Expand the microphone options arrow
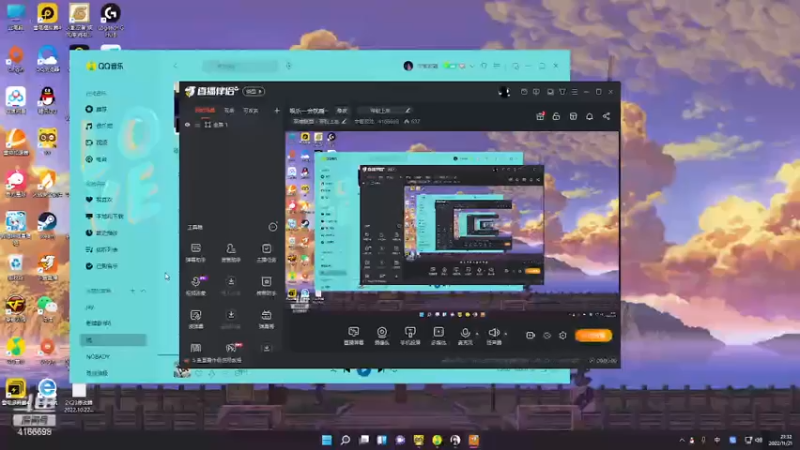800x450 pixels. click(x=478, y=334)
